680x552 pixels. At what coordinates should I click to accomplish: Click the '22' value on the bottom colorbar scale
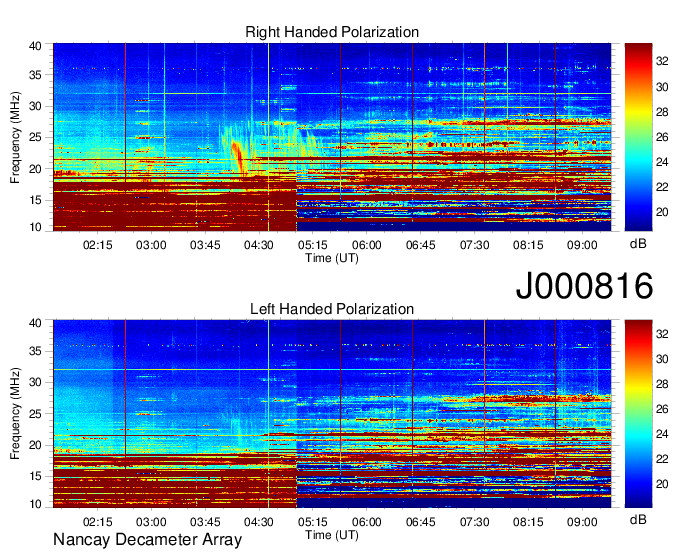pos(662,459)
